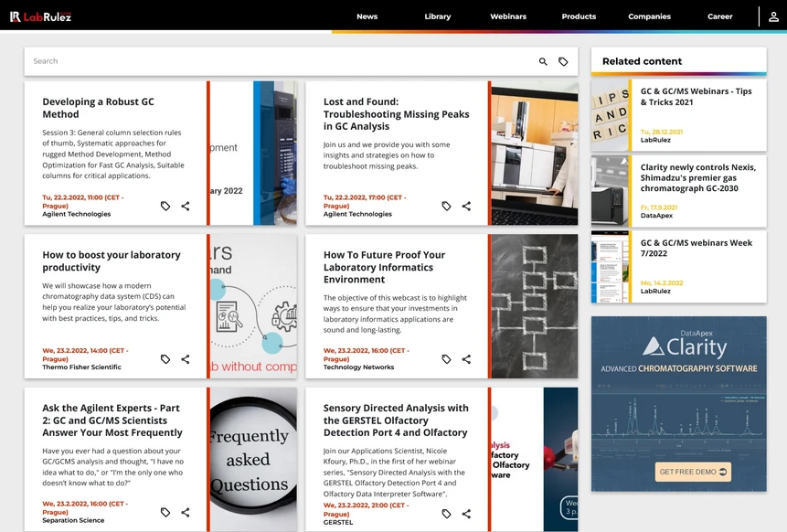Click date We, 23.2.2022, 14:00 on productivity card

[x=85, y=355]
